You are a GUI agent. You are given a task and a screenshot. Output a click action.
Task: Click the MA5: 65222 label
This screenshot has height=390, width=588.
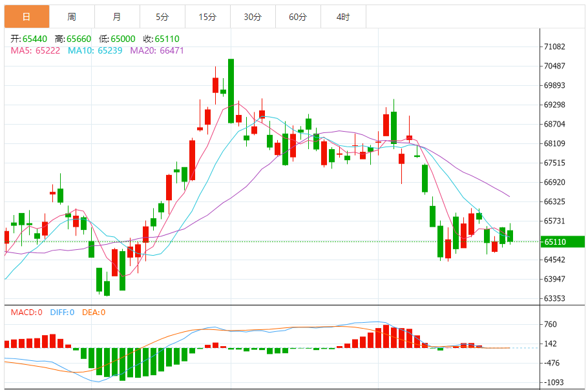pyautogui.click(x=36, y=50)
